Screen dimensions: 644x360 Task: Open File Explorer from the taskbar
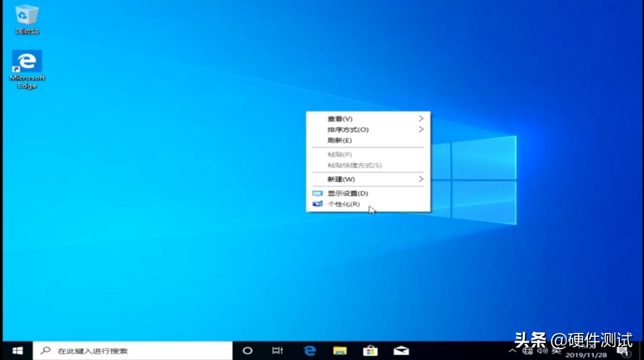(339, 350)
